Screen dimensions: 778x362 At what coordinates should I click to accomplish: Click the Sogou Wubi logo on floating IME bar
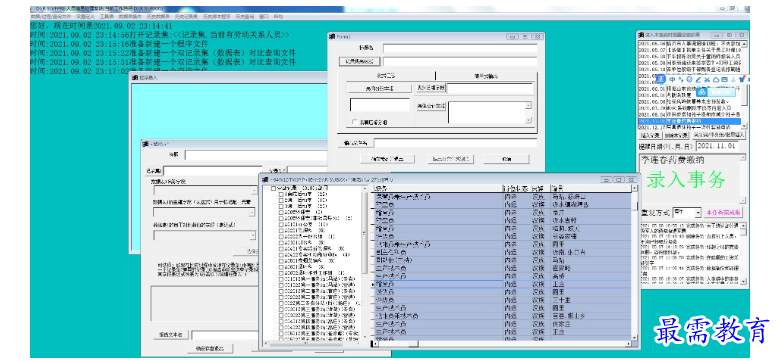[x=661, y=79]
